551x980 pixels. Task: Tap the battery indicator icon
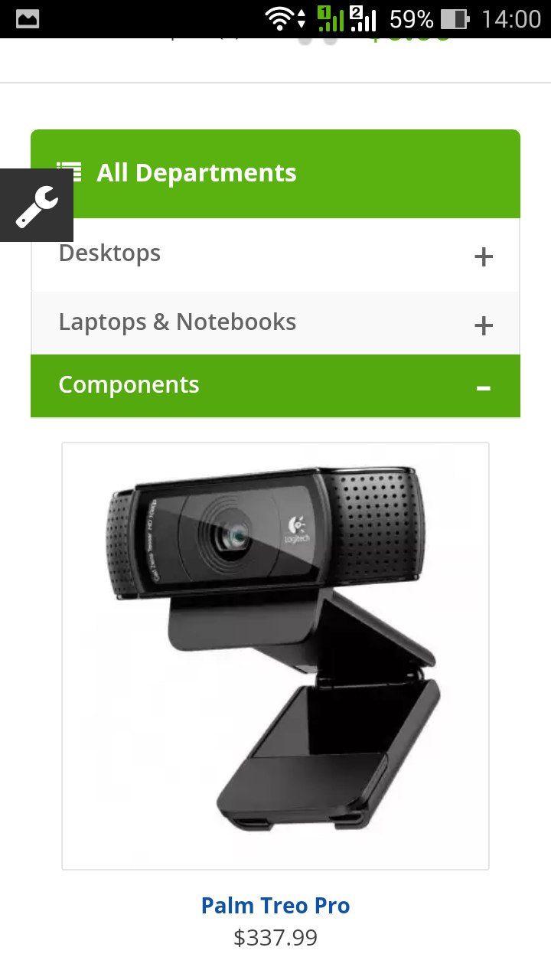pyautogui.click(x=455, y=18)
